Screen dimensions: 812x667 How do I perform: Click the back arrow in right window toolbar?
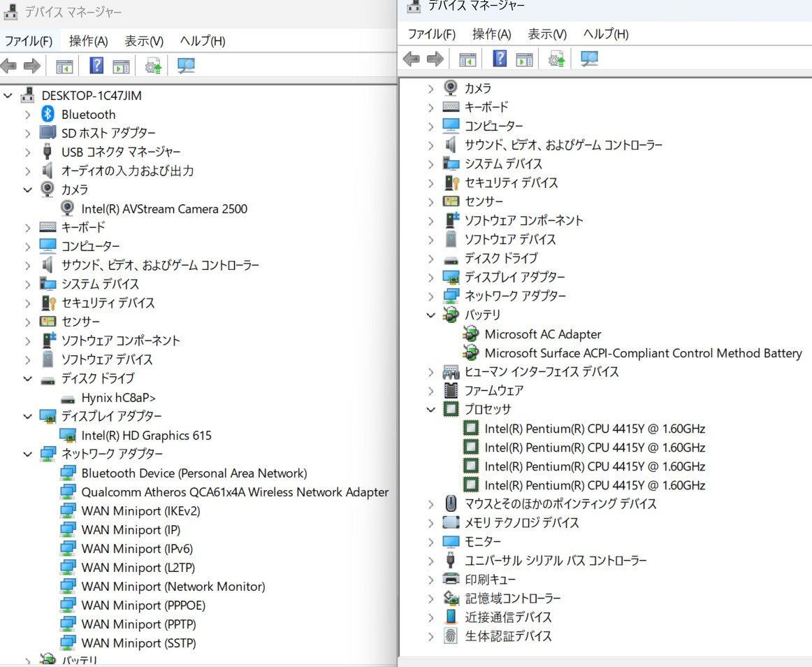point(411,59)
